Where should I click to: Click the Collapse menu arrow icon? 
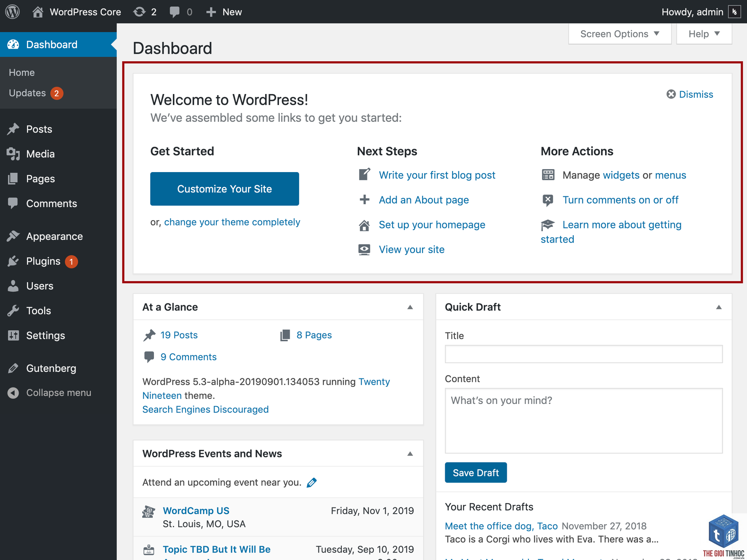click(x=13, y=393)
